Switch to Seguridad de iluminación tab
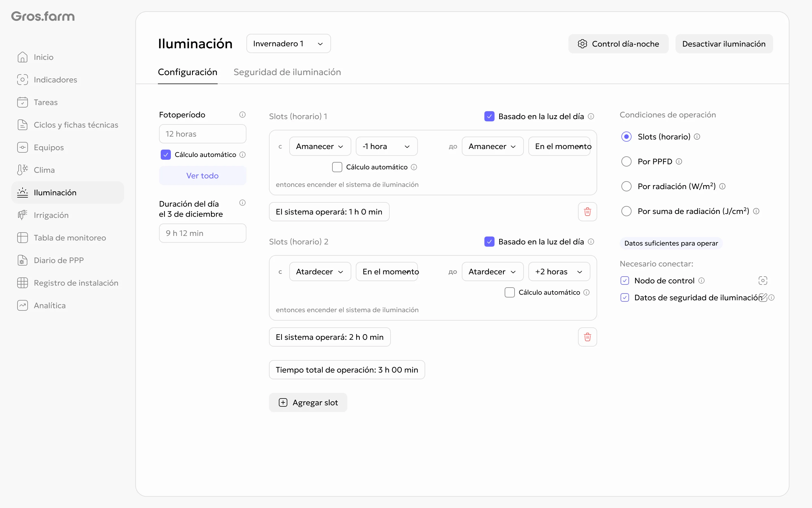812x508 pixels. click(x=287, y=72)
